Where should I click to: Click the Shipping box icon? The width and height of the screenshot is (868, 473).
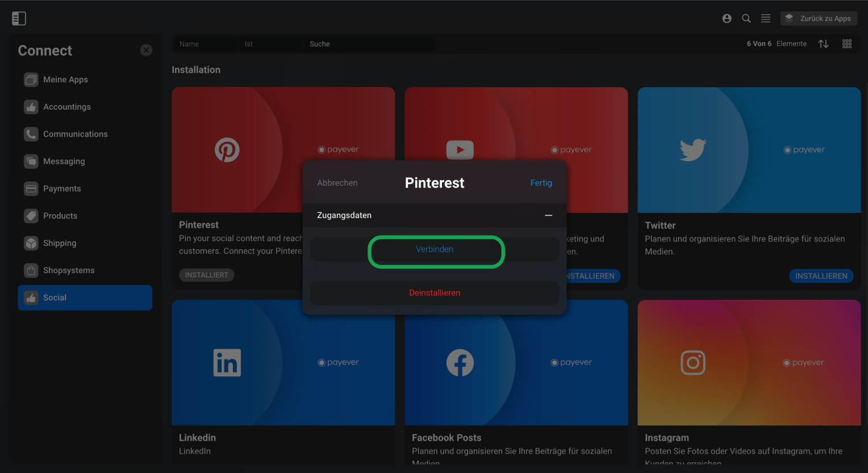(x=31, y=243)
